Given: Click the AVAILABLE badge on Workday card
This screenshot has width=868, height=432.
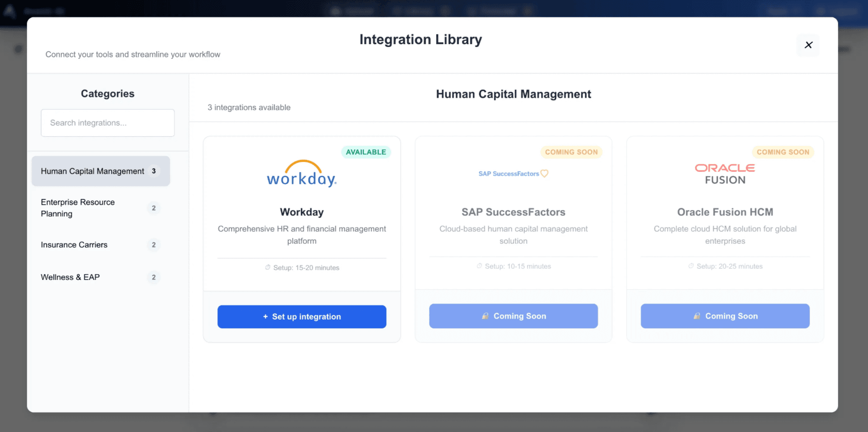Looking at the screenshot, I should tap(366, 152).
